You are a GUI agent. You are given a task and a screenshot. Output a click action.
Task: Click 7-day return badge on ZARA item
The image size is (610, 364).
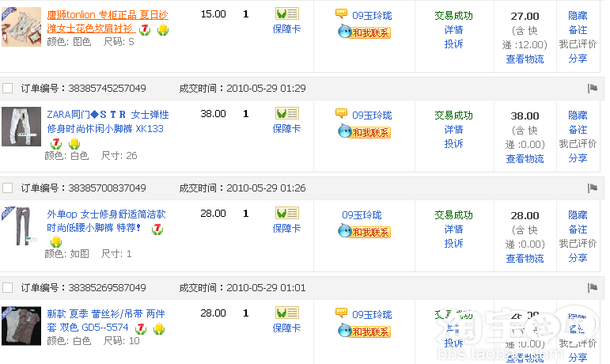point(56,143)
